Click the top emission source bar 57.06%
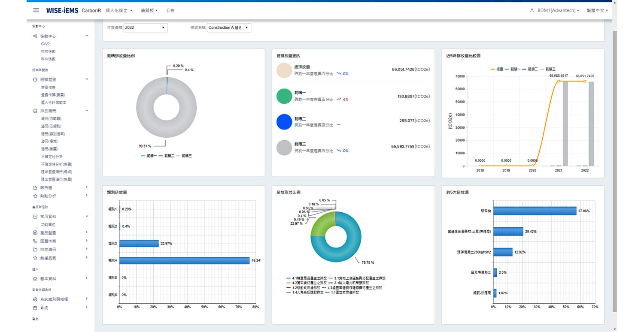The height and width of the screenshot is (332, 644). coord(535,211)
